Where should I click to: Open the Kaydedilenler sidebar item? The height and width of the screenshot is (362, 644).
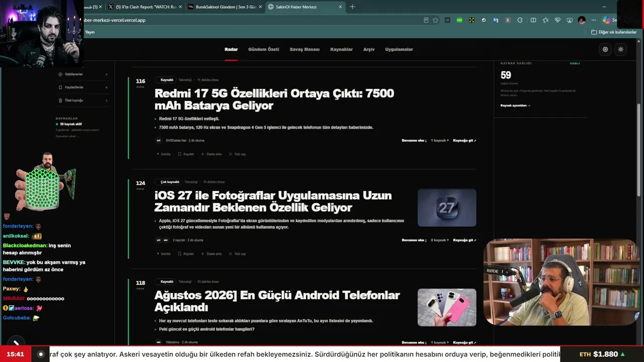[x=83, y=87]
